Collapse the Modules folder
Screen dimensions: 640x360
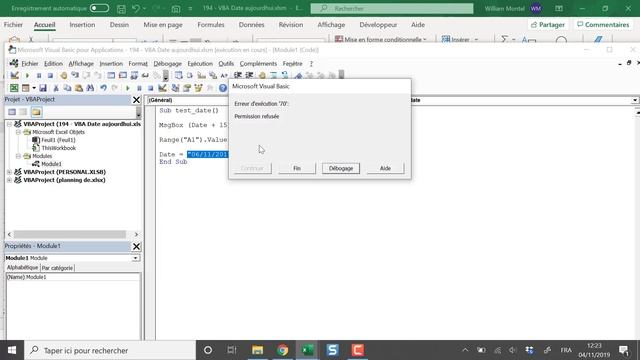pyautogui.click(x=18, y=156)
